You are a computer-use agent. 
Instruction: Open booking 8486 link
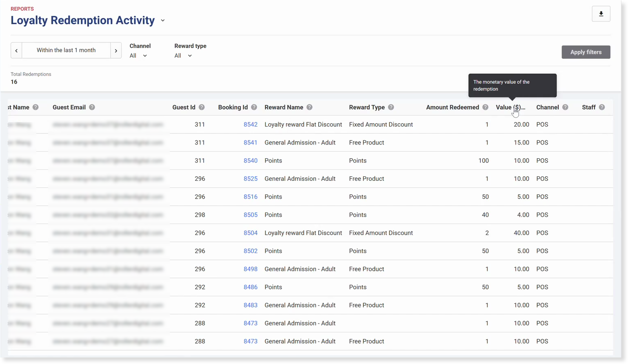[x=251, y=287]
